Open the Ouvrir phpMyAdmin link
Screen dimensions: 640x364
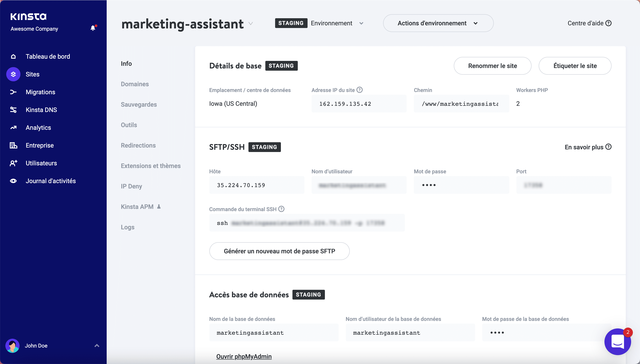coord(244,356)
